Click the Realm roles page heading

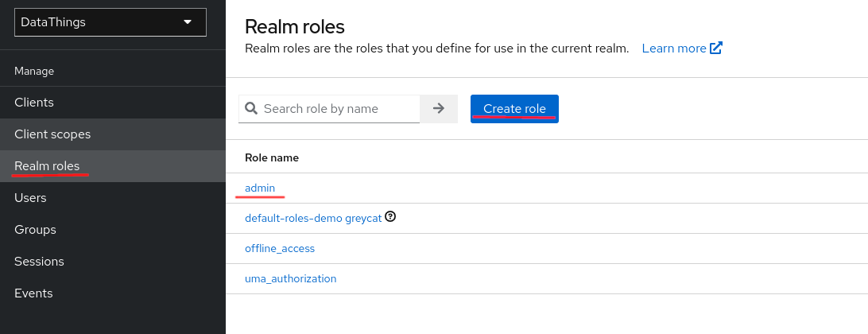click(294, 26)
